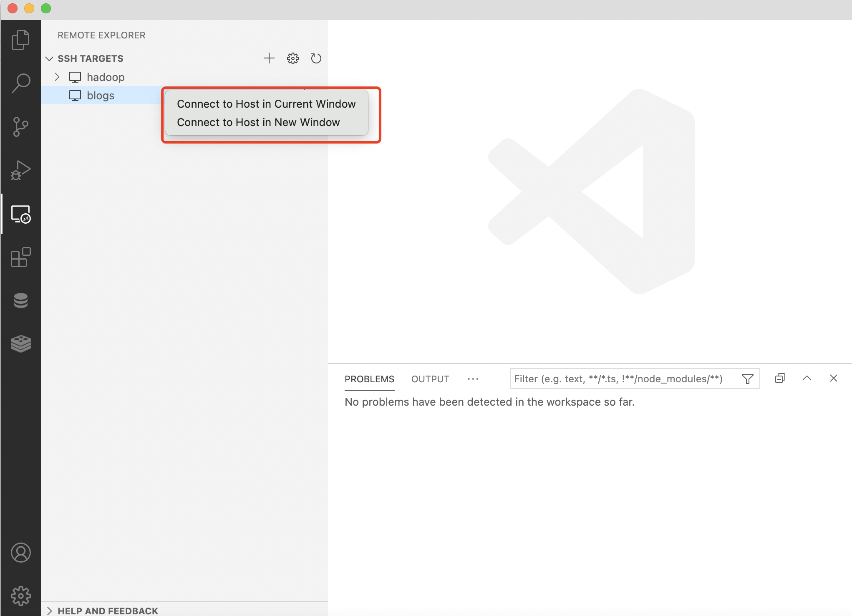Open Accounts icon in activity bar
The height and width of the screenshot is (616, 852).
point(20,553)
